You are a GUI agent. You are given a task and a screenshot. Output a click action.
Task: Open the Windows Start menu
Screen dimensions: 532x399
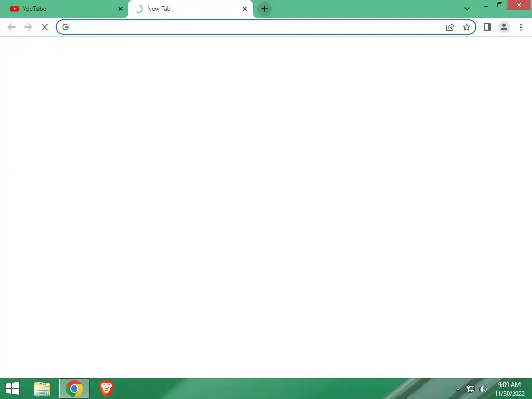pyautogui.click(x=12, y=389)
